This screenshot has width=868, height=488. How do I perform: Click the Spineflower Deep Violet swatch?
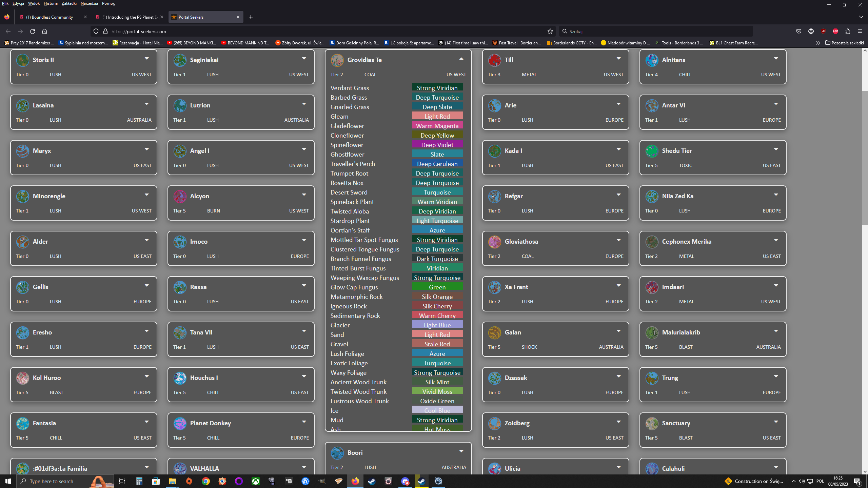click(437, 145)
